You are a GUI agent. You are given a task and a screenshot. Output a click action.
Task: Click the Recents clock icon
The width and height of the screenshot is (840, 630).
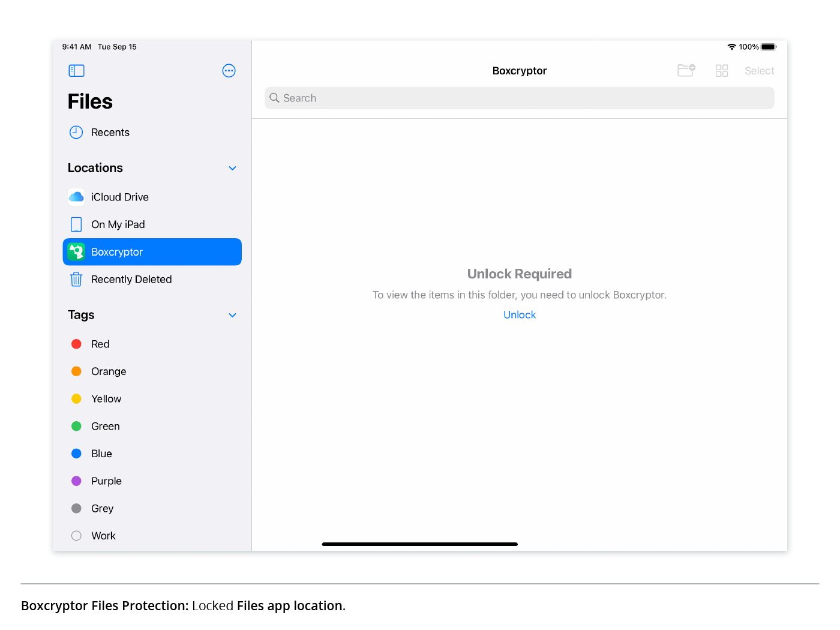[76, 133]
